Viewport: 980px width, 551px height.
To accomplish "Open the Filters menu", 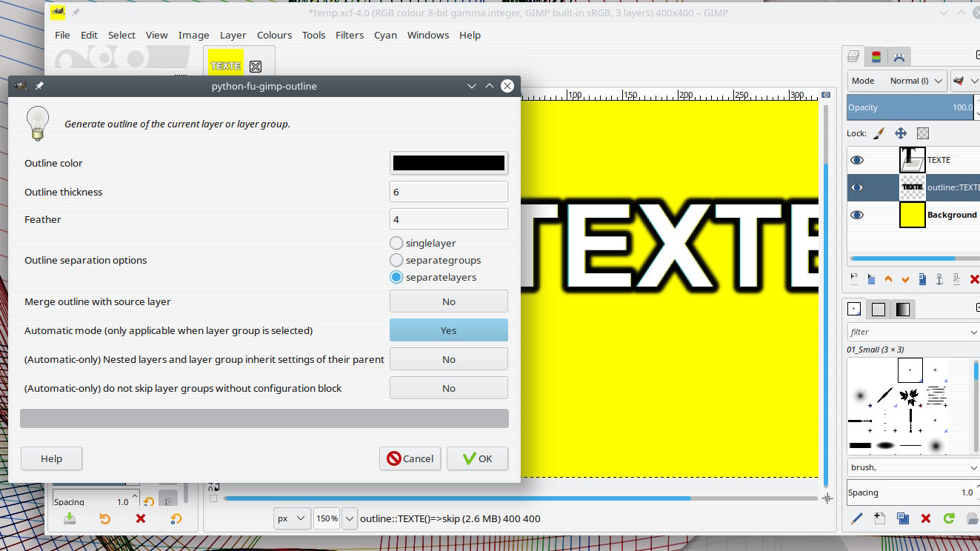I will (350, 35).
